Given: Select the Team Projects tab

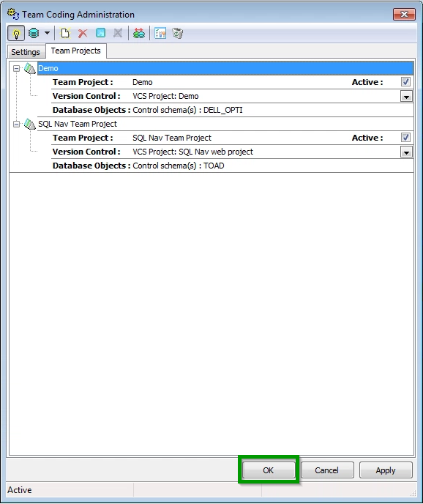Looking at the screenshot, I should [76, 51].
